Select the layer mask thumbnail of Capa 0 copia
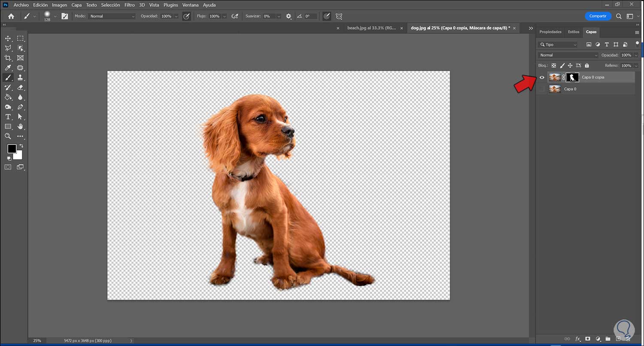 [572, 77]
